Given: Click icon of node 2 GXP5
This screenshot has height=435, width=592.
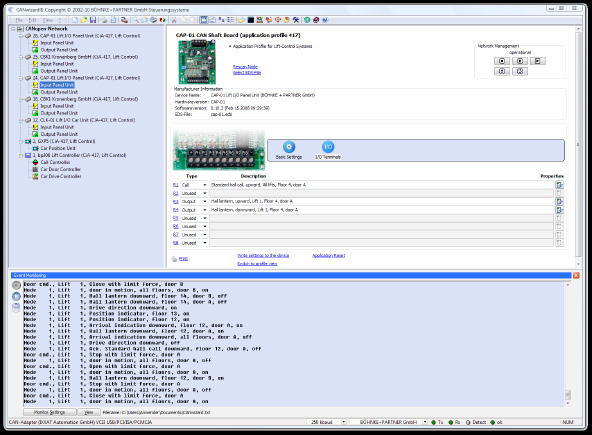Looking at the screenshot, I should click(x=28, y=141).
